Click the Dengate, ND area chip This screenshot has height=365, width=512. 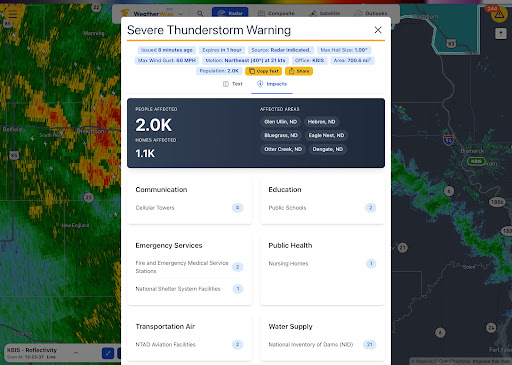pyautogui.click(x=328, y=149)
